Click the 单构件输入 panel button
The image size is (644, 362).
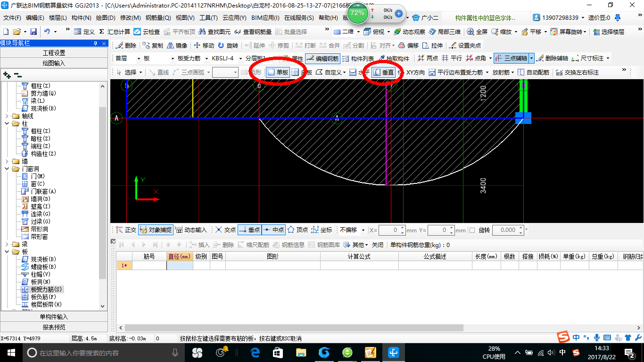click(54, 317)
